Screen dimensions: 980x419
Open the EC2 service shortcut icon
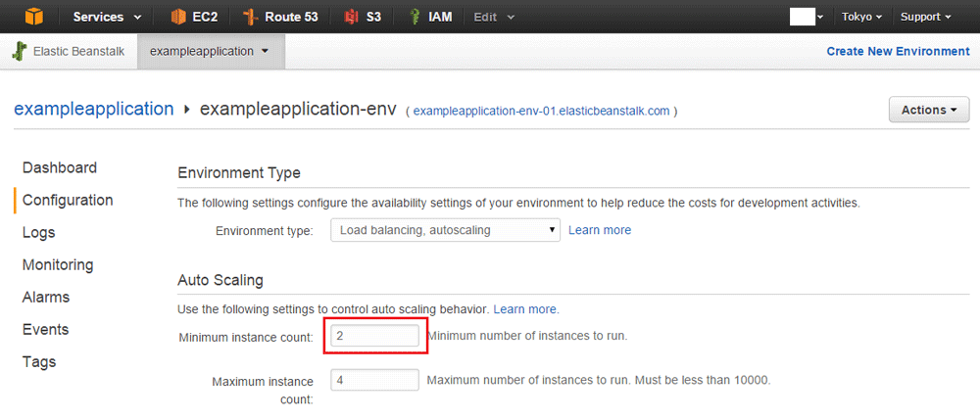tap(178, 17)
